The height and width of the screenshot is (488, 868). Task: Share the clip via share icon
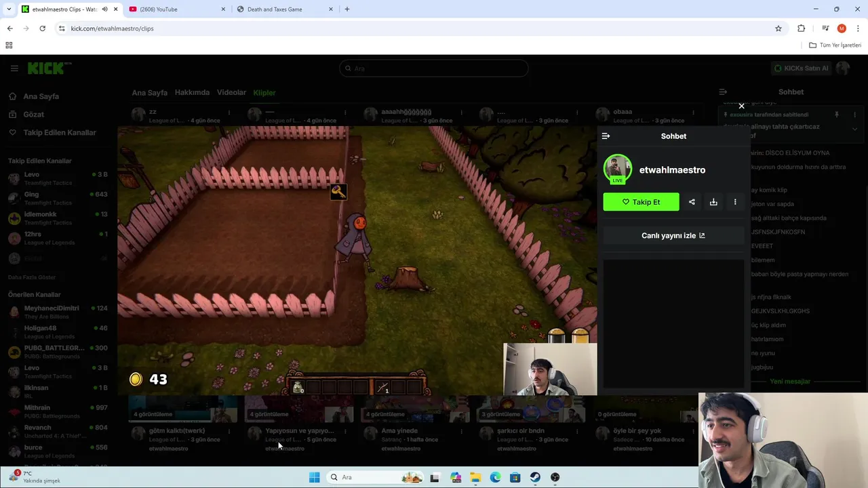[692, 202]
